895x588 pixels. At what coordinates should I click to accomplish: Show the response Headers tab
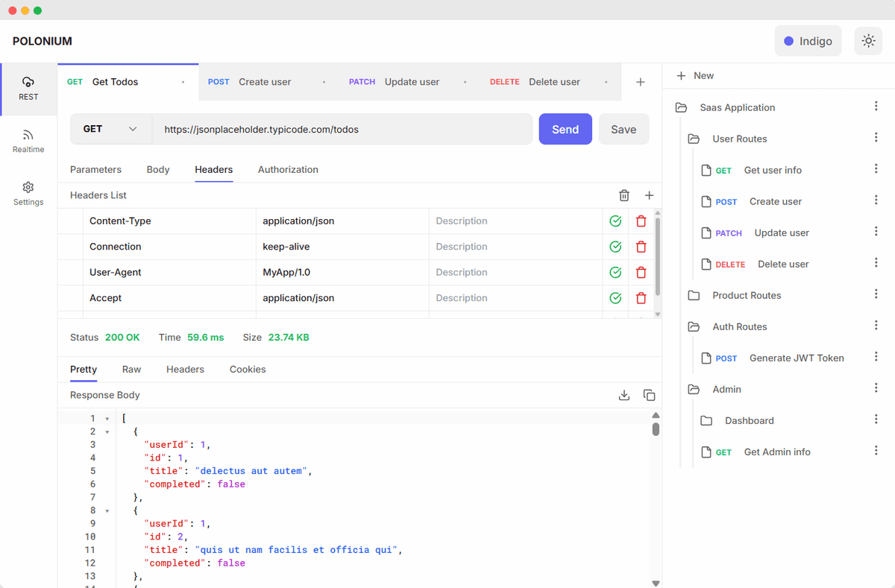tap(185, 370)
